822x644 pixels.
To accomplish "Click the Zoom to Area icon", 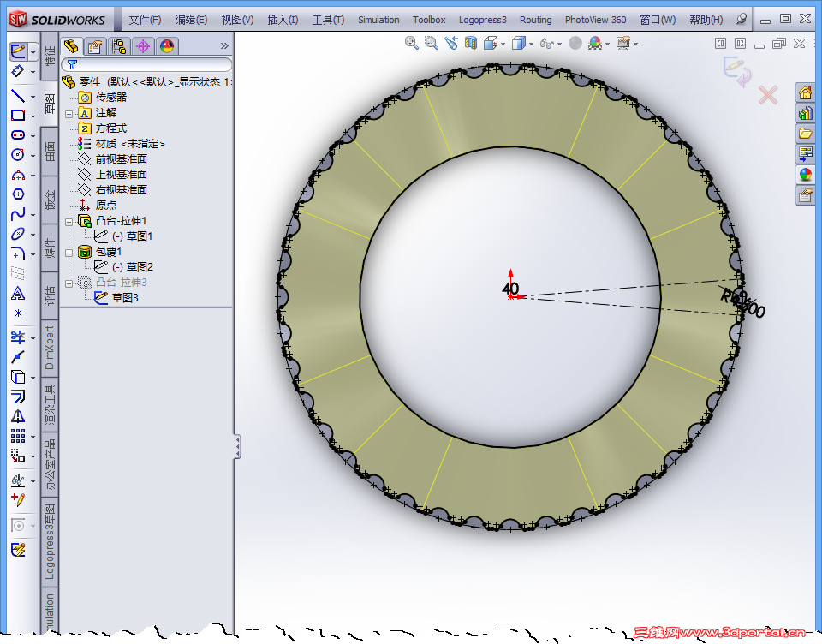I will tap(431, 43).
